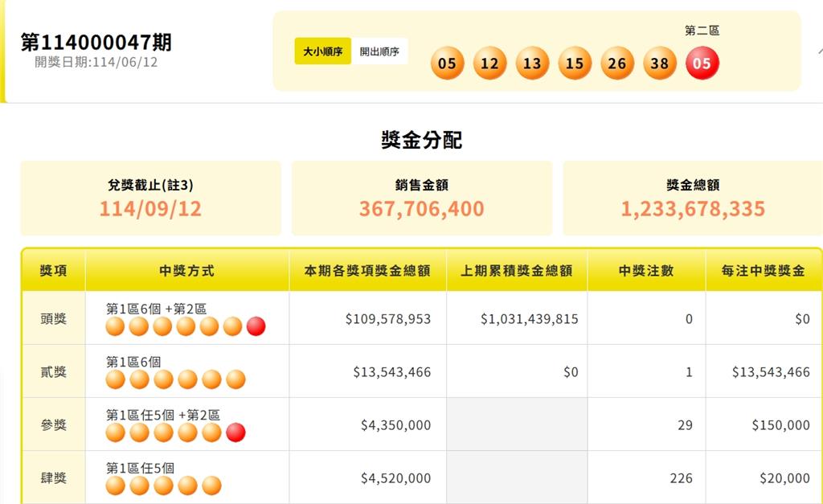Click the first orange ball 05
The height and width of the screenshot is (504, 823).
[447, 63]
